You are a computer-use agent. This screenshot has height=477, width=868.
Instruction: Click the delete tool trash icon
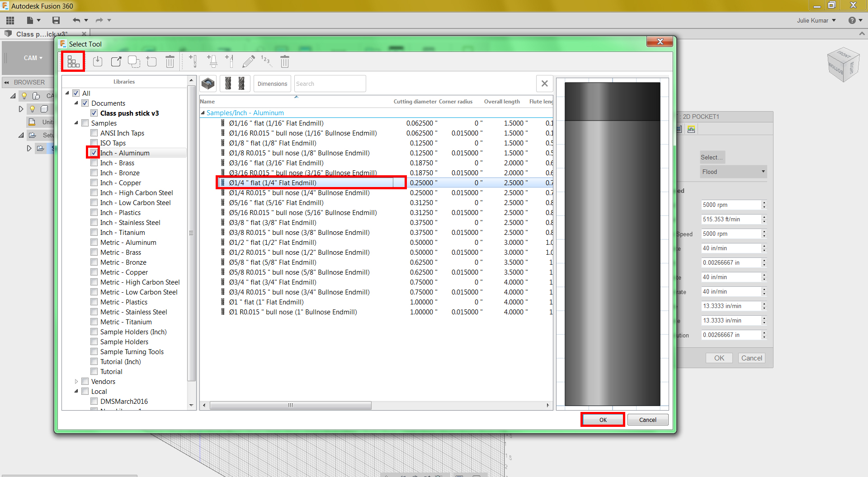point(285,61)
